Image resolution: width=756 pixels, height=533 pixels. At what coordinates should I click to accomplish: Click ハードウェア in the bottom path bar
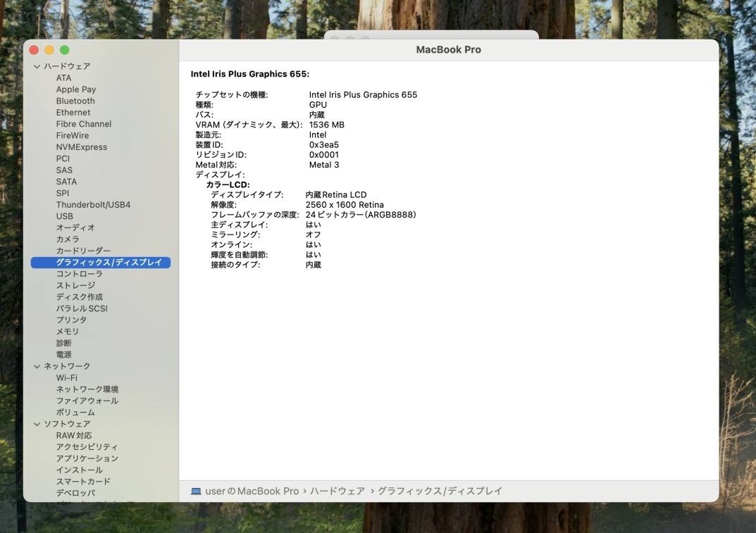[337, 491]
